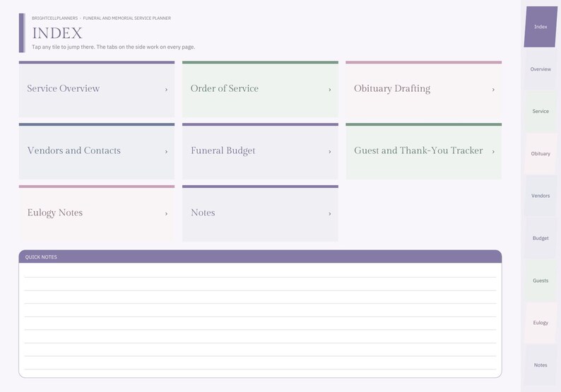Screen dimensions: 561x392
Task: Open the Funeral Budget tile
Action: click(x=260, y=151)
